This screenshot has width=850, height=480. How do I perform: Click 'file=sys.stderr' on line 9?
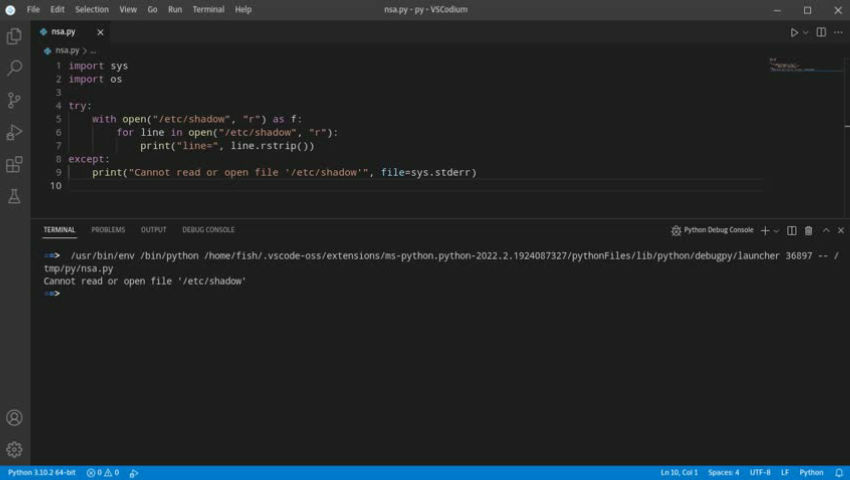[x=428, y=172]
